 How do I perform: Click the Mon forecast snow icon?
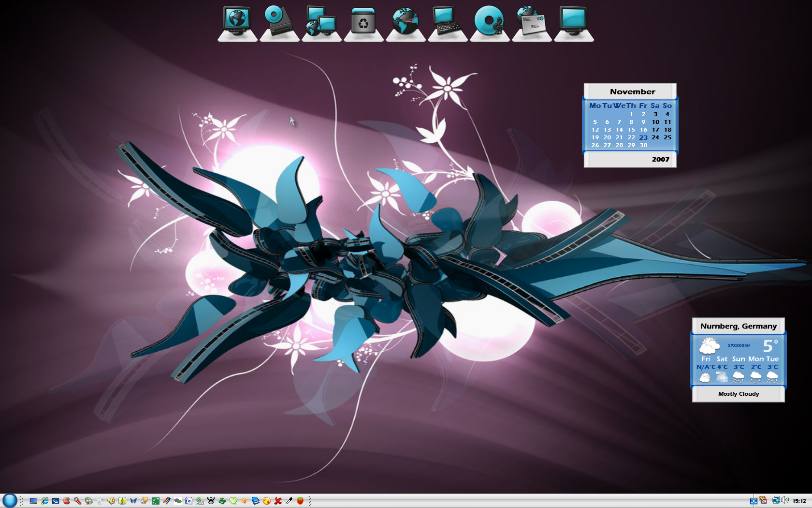click(x=755, y=377)
